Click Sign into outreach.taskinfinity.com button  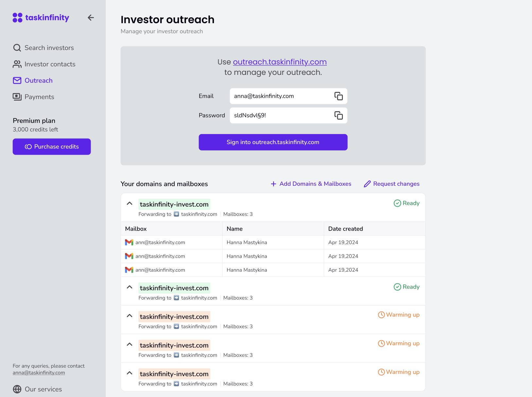(x=273, y=142)
